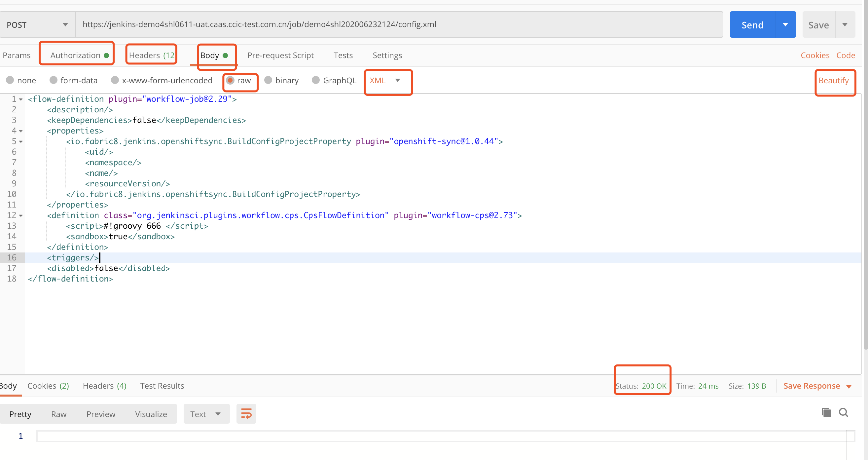Viewport: 868px width, 460px height.
Task: Switch to the Tests tab
Action: pos(343,55)
